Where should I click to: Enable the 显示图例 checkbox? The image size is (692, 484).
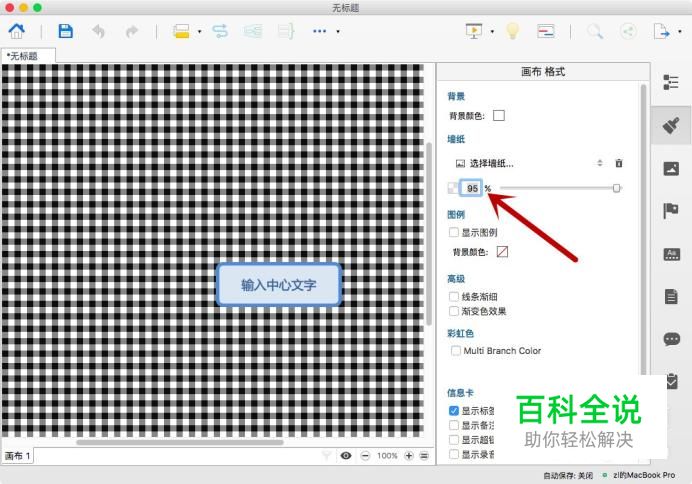coord(454,232)
